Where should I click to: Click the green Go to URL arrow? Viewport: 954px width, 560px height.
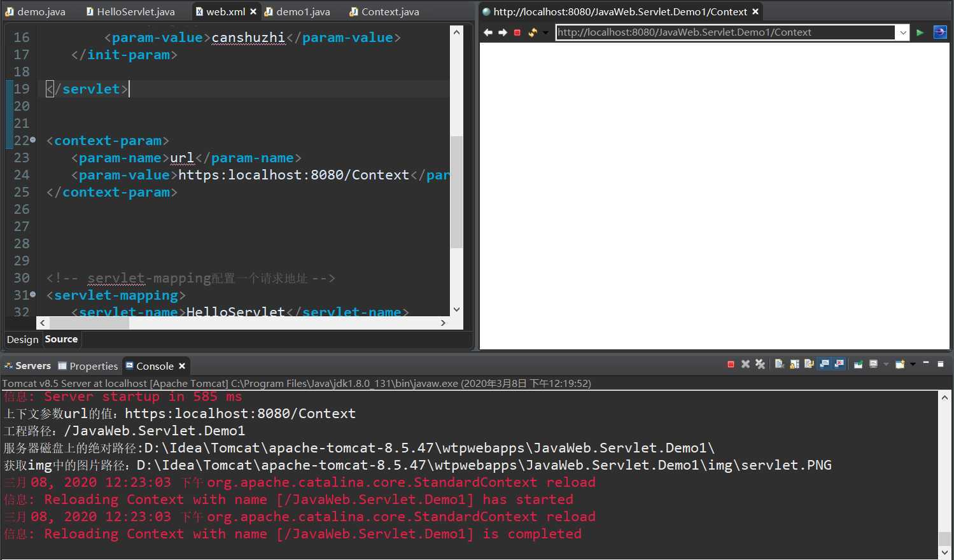point(920,32)
